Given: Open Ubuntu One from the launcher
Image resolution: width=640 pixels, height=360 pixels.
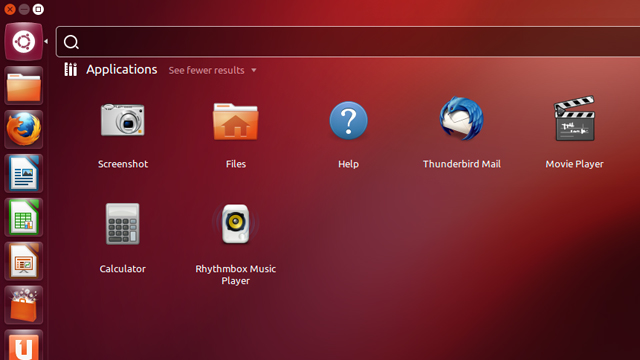Looking at the screenshot, I should [24, 345].
